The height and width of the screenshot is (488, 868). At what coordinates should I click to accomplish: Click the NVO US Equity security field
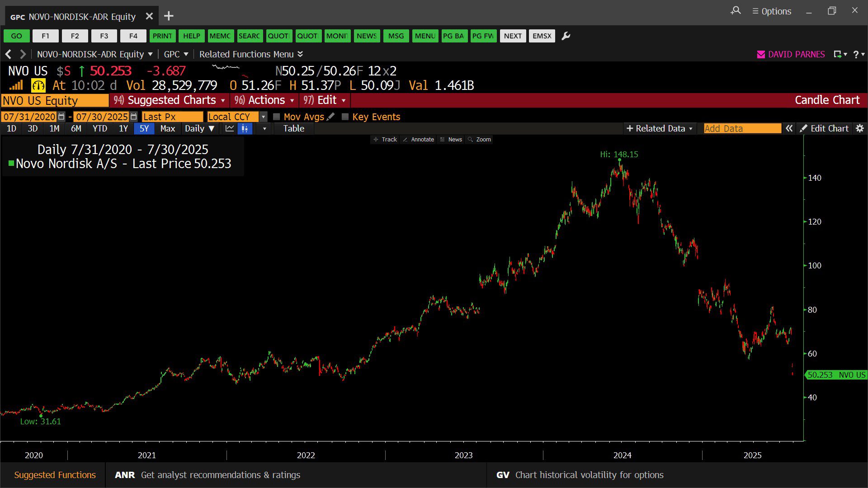55,100
